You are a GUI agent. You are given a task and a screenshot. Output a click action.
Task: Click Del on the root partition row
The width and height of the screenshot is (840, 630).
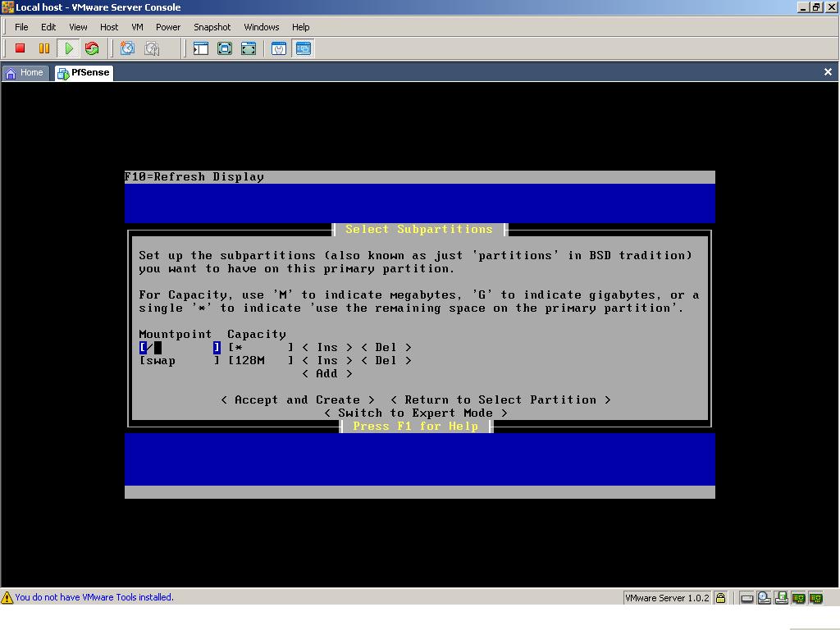[x=386, y=348]
